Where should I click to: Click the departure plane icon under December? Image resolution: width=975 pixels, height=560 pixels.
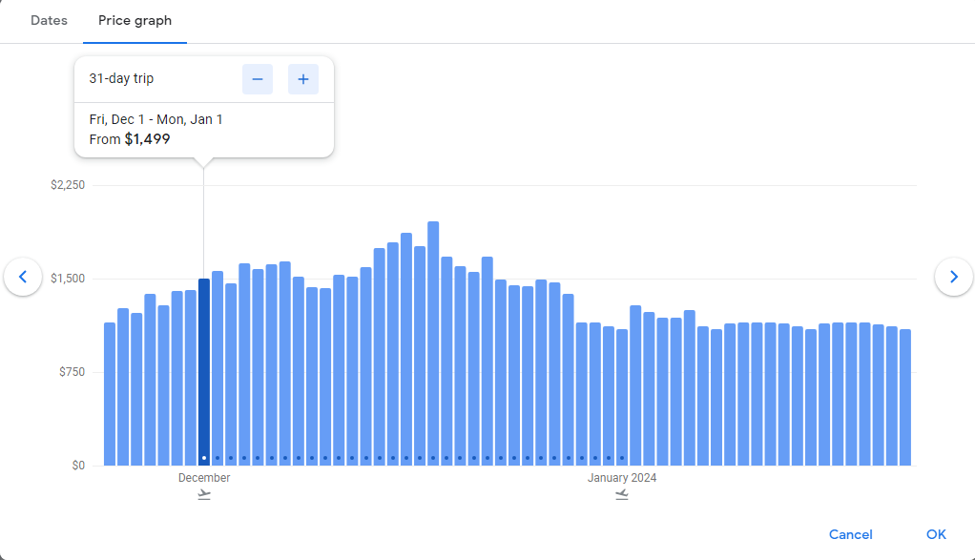point(204,494)
